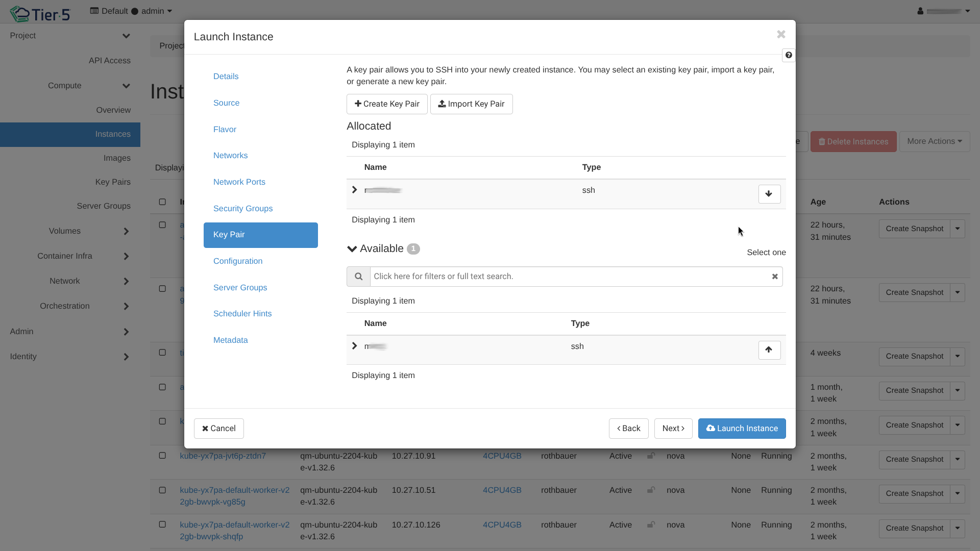
Task: Switch to the Security Groups step
Action: (243, 208)
